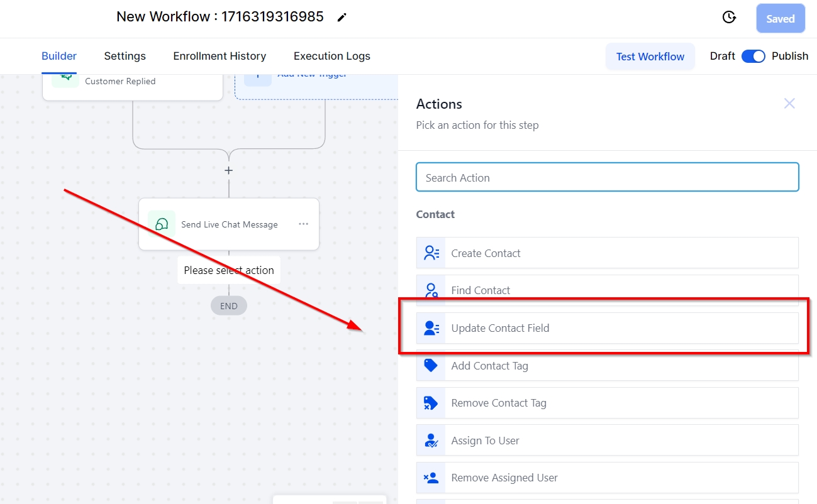Click the Find Contact icon
Screen dimensions: 817x504
[431, 290]
